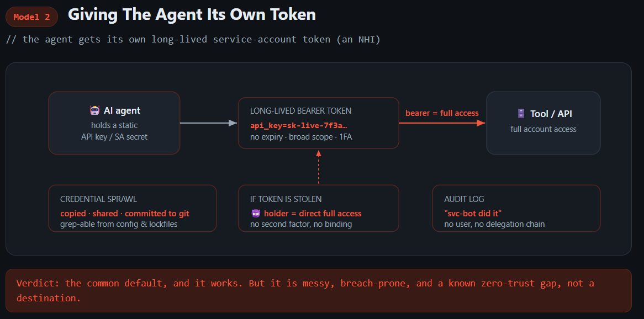644x319 pixels.
Task: Select the Model 2 badge
Action: tap(31, 17)
